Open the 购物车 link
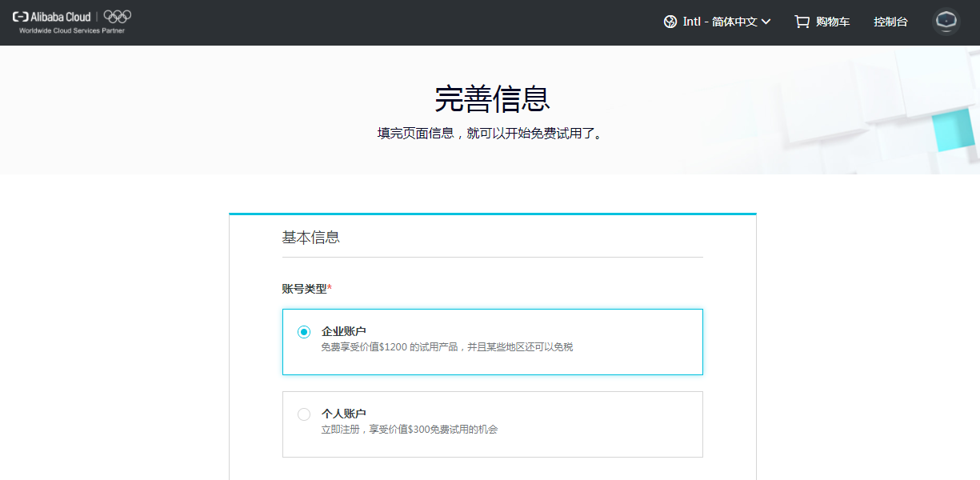Screen dimensions: 980x480 [x=833, y=22]
